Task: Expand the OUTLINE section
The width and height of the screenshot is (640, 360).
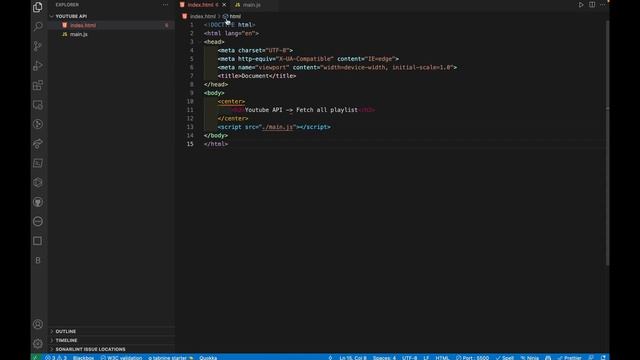Action: (66, 331)
